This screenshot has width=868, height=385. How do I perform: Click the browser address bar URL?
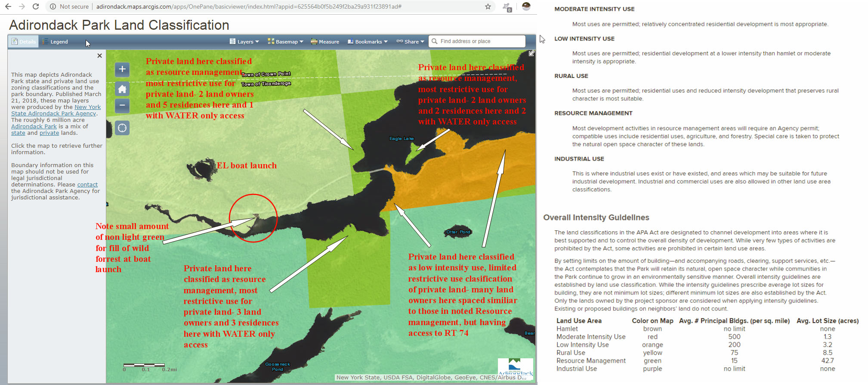(249, 6)
